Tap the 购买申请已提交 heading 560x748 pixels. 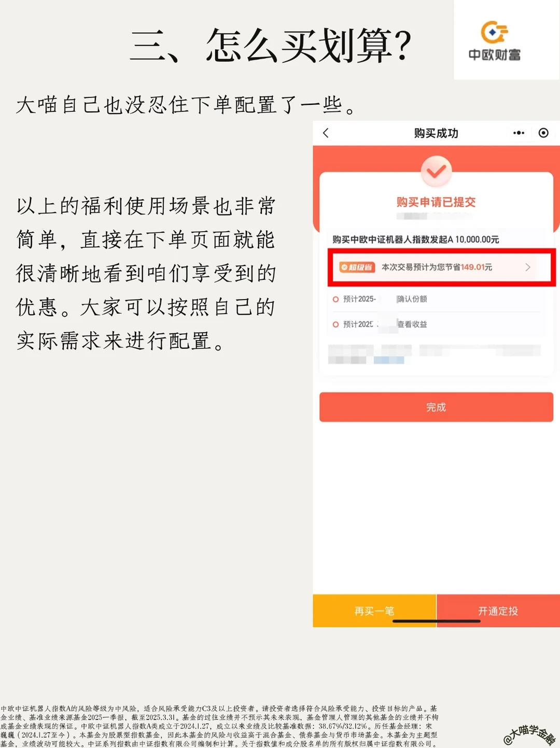tap(436, 202)
